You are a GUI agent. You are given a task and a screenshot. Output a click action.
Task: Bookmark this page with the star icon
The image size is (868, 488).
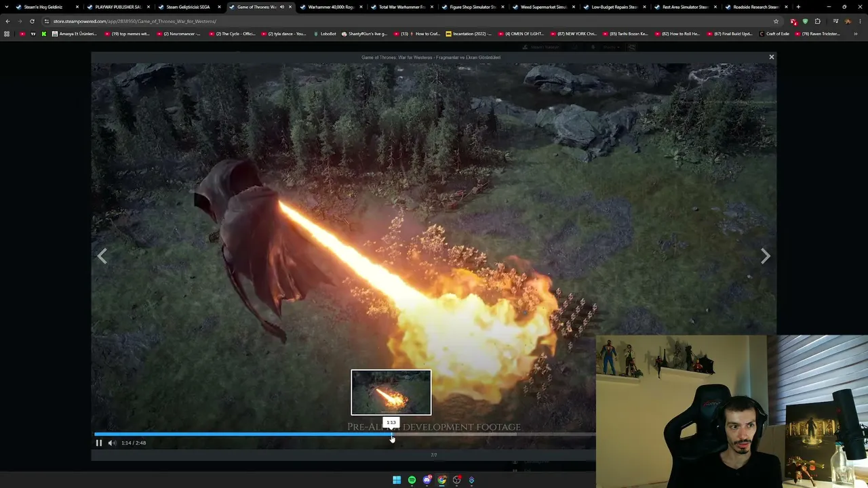[x=776, y=21]
